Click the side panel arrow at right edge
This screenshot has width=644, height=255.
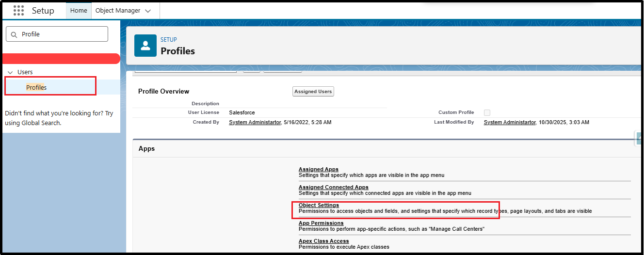[x=639, y=138]
